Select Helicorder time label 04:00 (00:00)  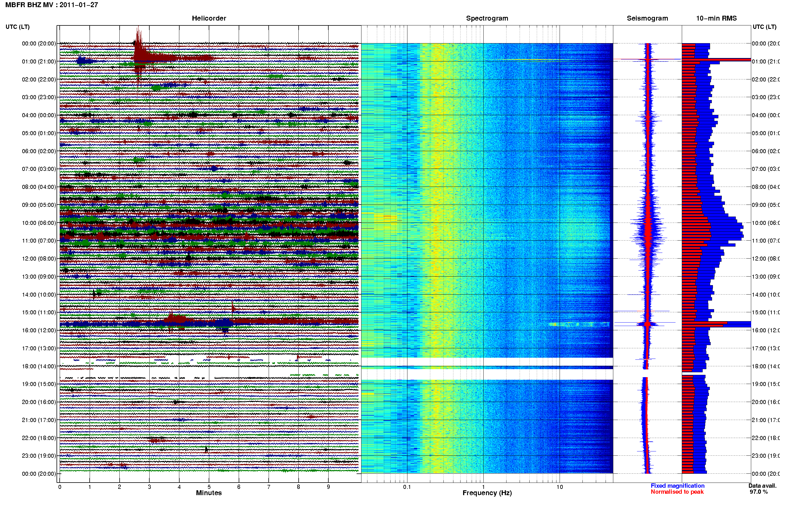click(39, 115)
